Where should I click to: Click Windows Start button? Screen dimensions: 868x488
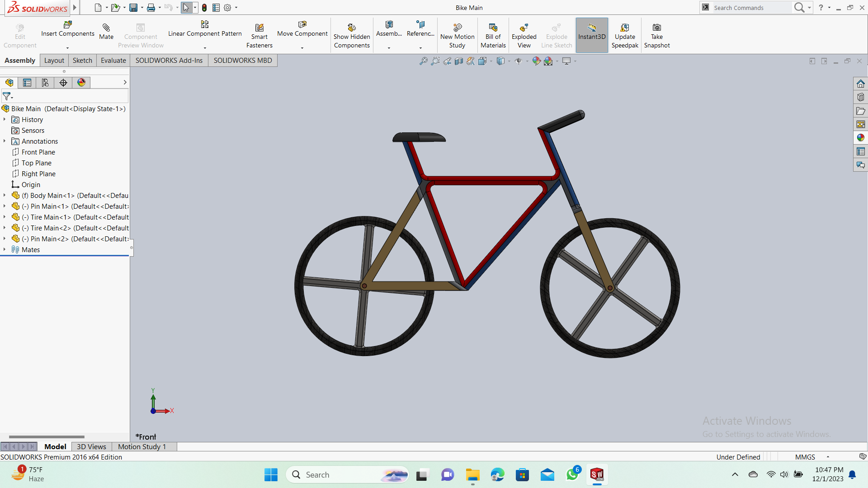click(271, 474)
